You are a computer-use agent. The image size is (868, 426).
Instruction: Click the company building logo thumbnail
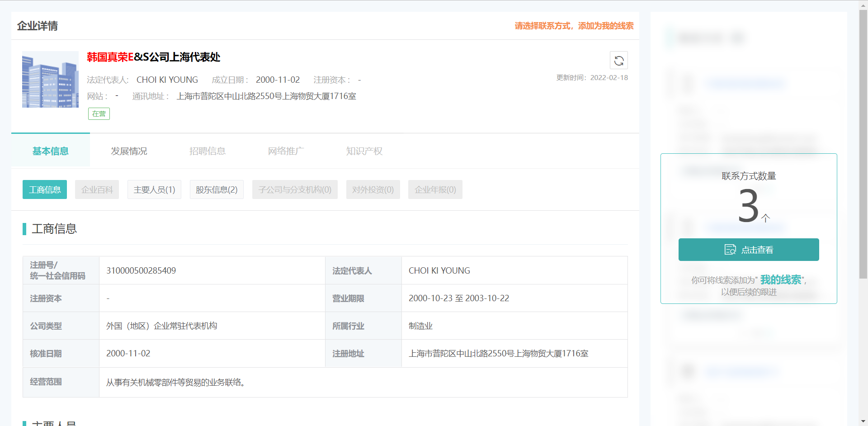pos(50,79)
